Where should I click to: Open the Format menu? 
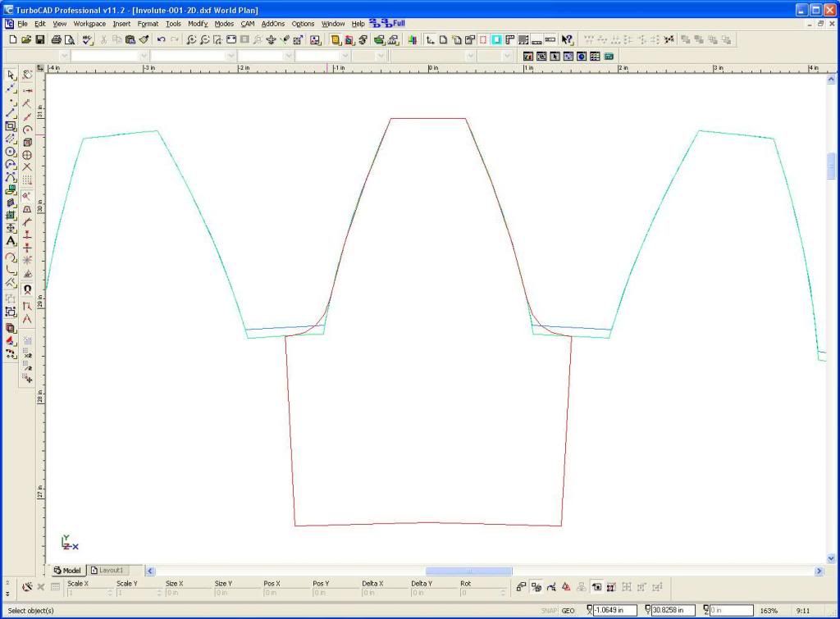pyautogui.click(x=148, y=24)
